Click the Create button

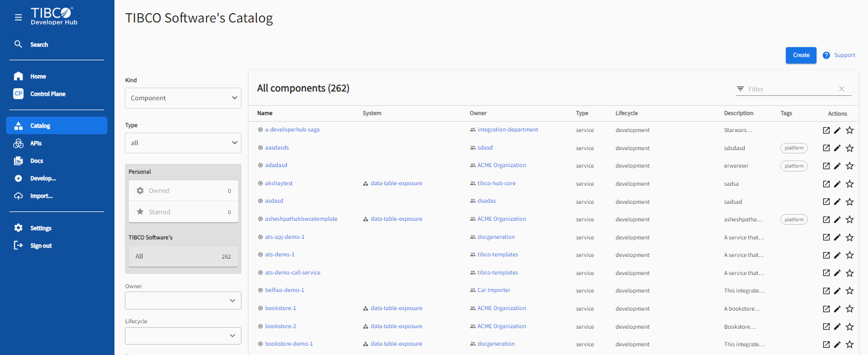click(801, 55)
